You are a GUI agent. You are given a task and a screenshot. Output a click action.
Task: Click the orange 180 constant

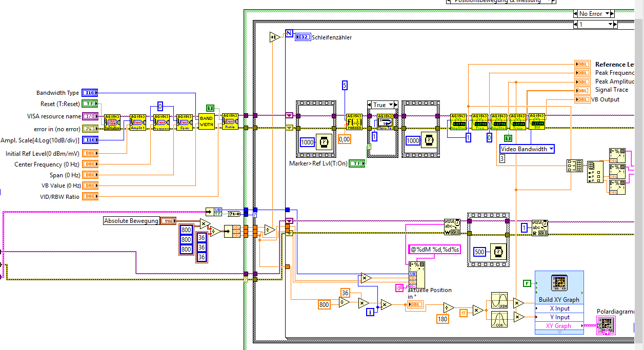[443, 319]
